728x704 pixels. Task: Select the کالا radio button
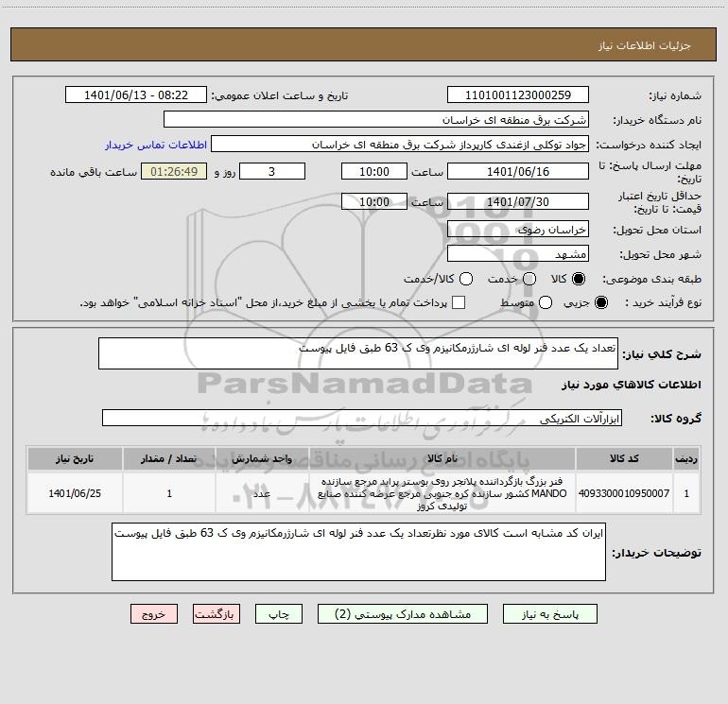click(x=579, y=279)
